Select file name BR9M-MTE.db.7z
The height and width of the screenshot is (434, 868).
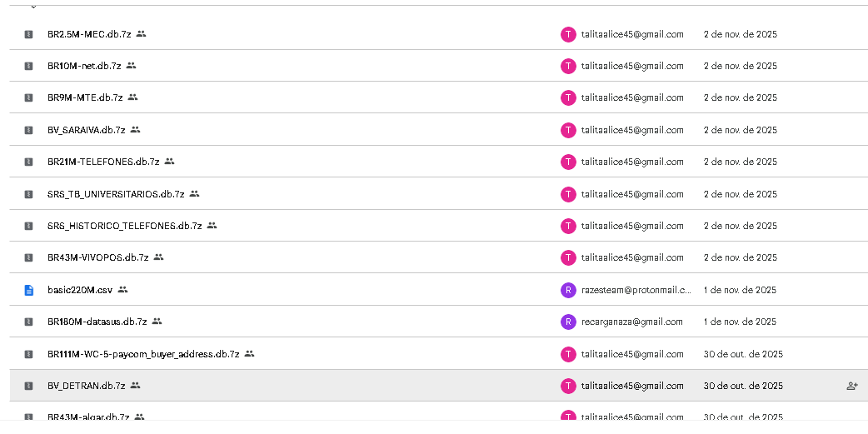click(x=85, y=97)
